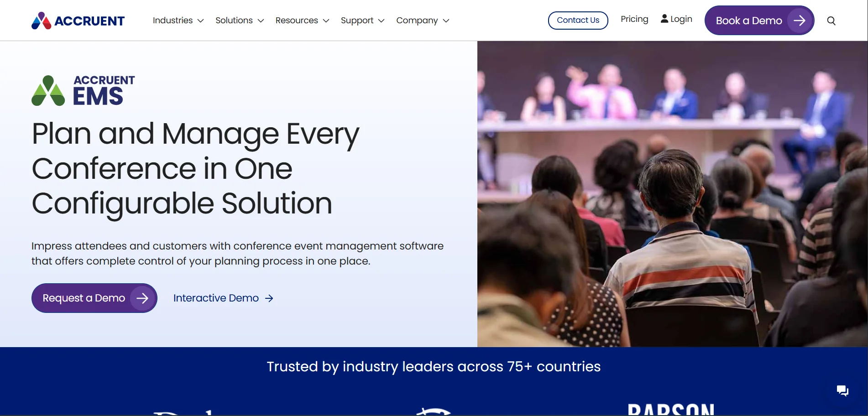Open the Support menu
This screenshot has height=416, width=868.
[x=357, y=21]
